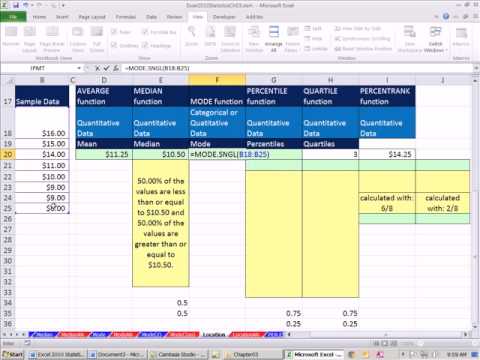Switch to Full Screen view

pos(97,39)
